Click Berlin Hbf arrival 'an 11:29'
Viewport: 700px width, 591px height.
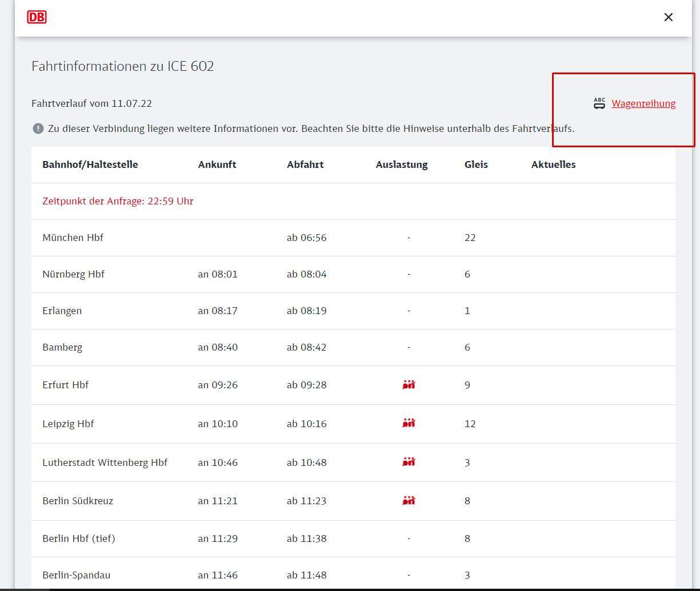point(218,538)
